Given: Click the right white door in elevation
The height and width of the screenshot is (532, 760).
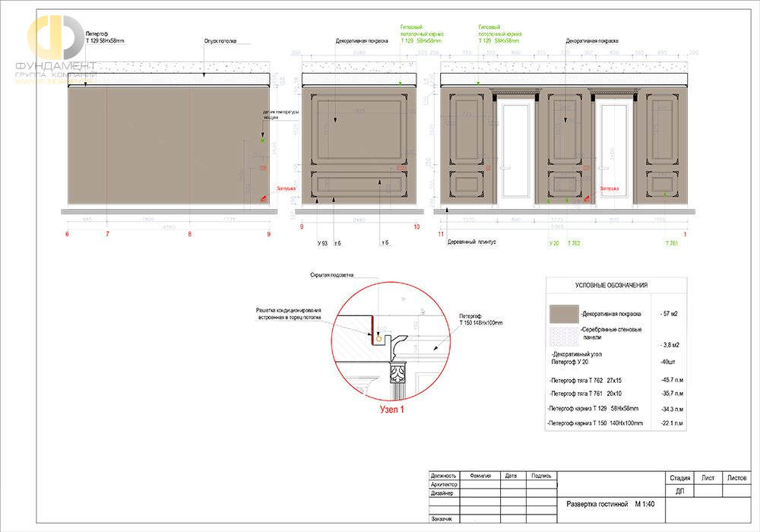Looking at the screenshot, I should coord(613,150).
